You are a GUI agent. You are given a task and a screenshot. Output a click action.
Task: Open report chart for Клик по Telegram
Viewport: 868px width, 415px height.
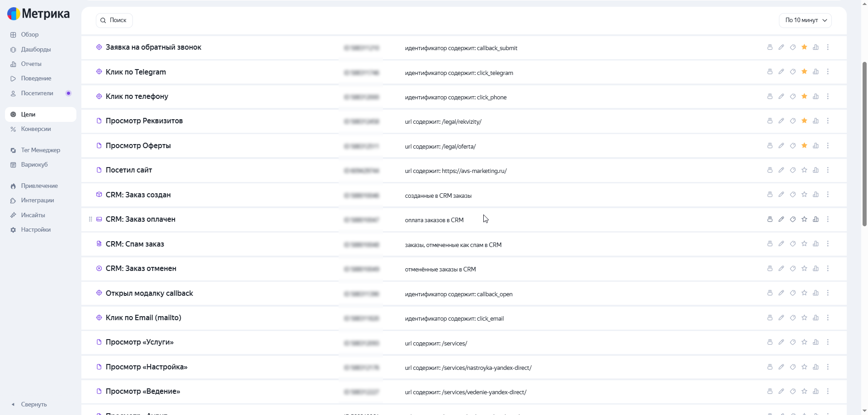click(816, 72)
